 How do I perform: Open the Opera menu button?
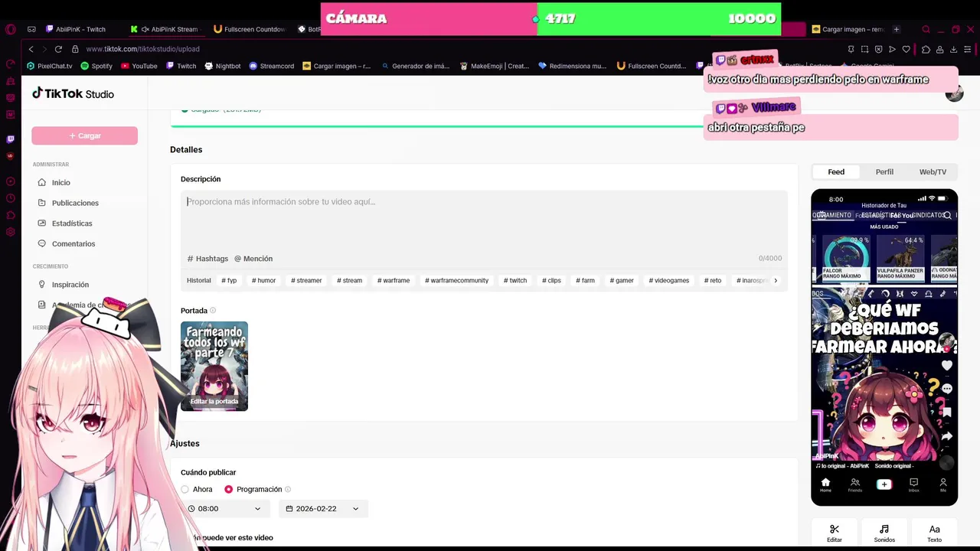pos(10,29)
